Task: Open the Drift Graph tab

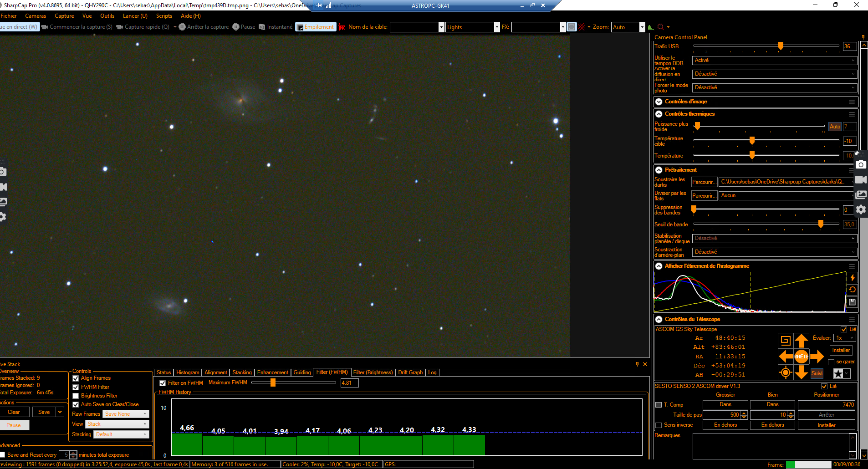Action: [x=410, y=372]
